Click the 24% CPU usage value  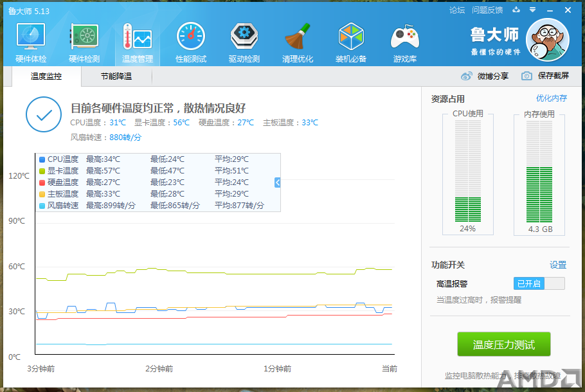[467, 229]
